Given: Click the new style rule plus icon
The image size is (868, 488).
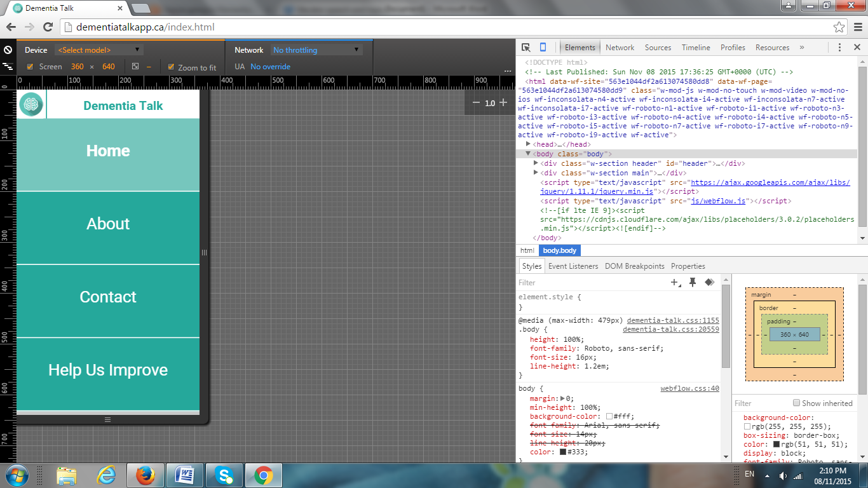Looking at the screenshot, I should coord(675,283).
